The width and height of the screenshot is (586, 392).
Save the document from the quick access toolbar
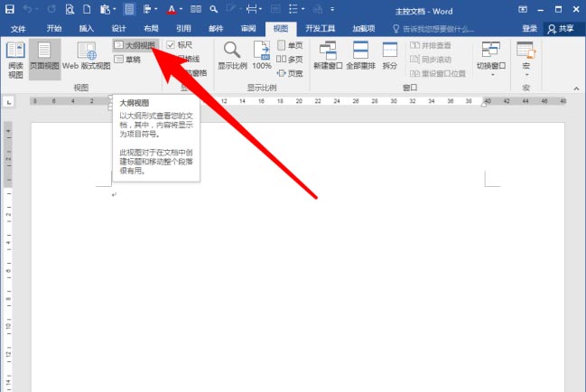pyautogui.click(x=9, y=9)
